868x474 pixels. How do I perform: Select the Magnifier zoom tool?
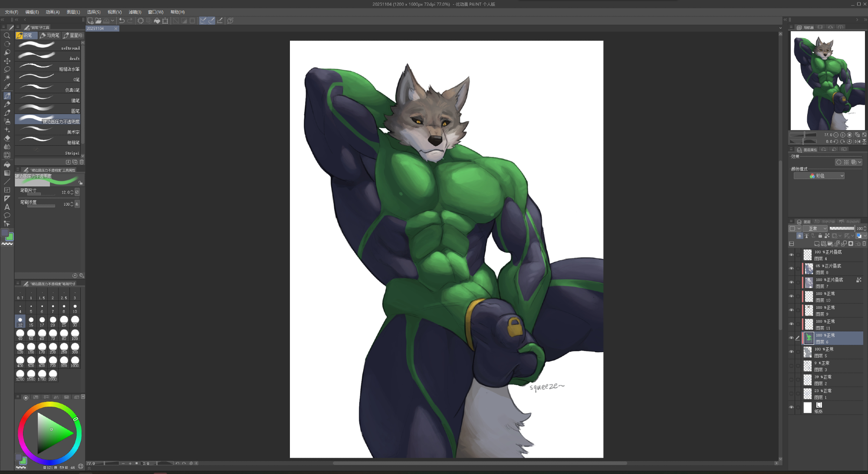[x=7, y=36]
